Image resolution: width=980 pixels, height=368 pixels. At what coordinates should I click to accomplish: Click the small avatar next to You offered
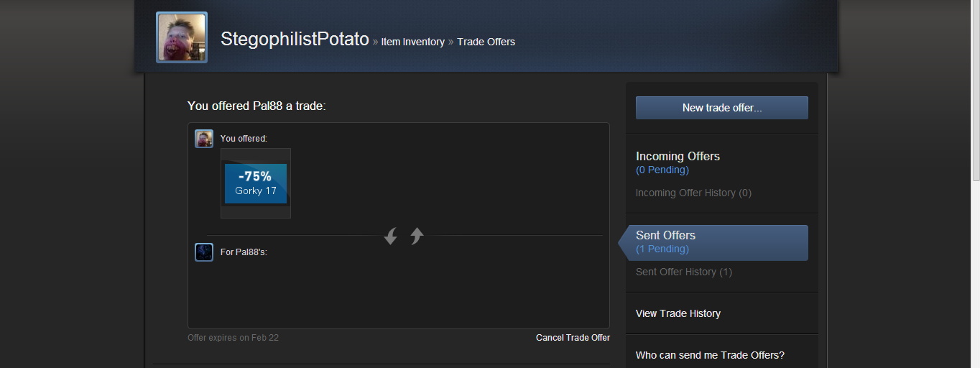click(204, 139)
